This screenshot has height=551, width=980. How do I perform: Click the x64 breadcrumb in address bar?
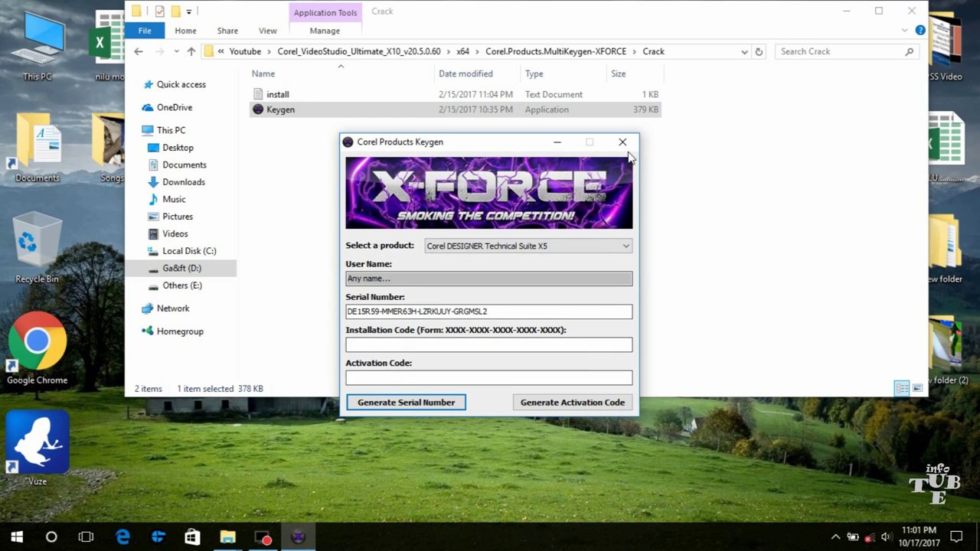(x=462, y=51)
